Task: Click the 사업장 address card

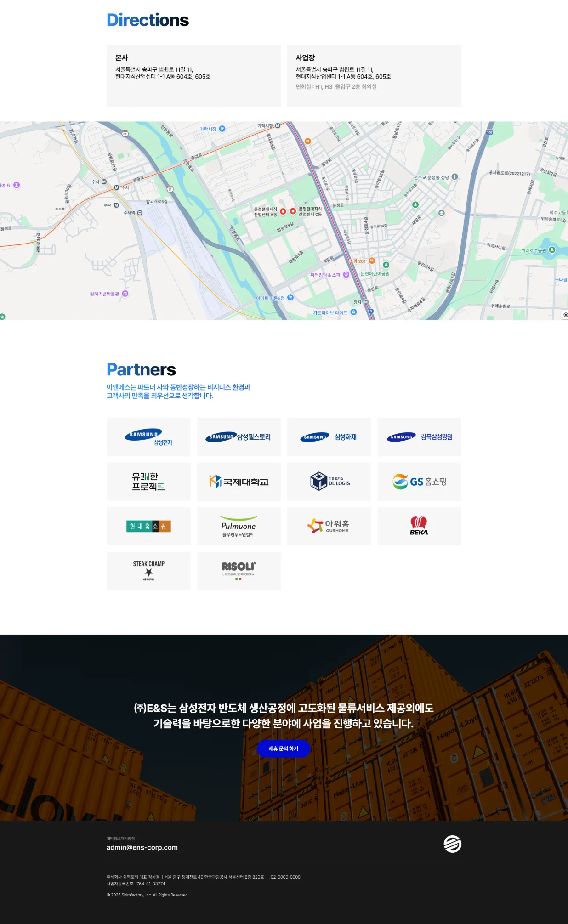Action: pyautogui.click(x=374, y=76)
